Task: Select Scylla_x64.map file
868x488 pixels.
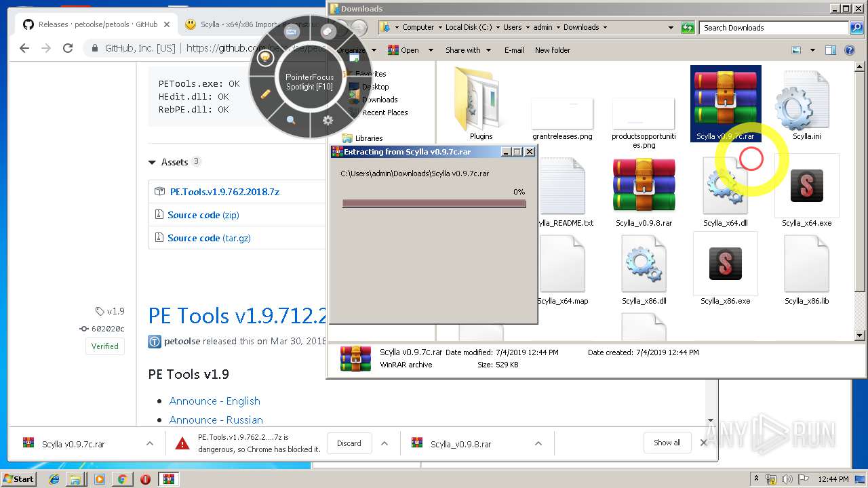Action: (x=563, y=270)
